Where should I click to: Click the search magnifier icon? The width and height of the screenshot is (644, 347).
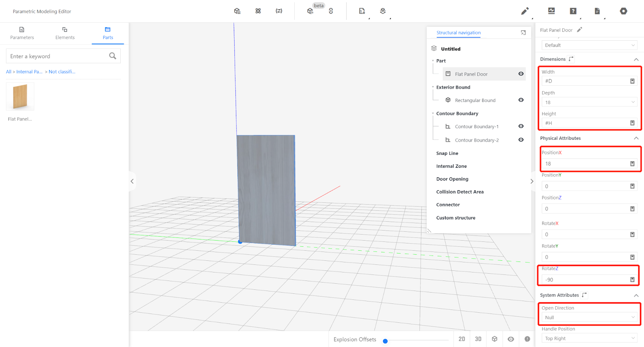113,56
